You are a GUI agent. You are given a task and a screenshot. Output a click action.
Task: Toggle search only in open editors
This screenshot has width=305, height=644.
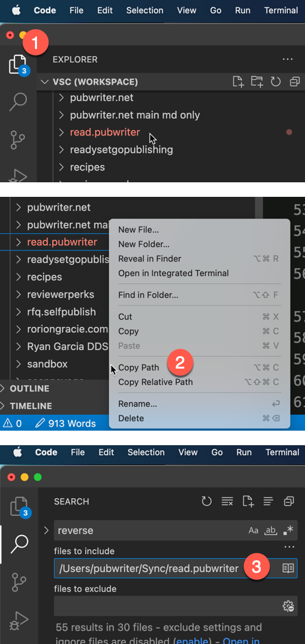(x=288, y=569)
